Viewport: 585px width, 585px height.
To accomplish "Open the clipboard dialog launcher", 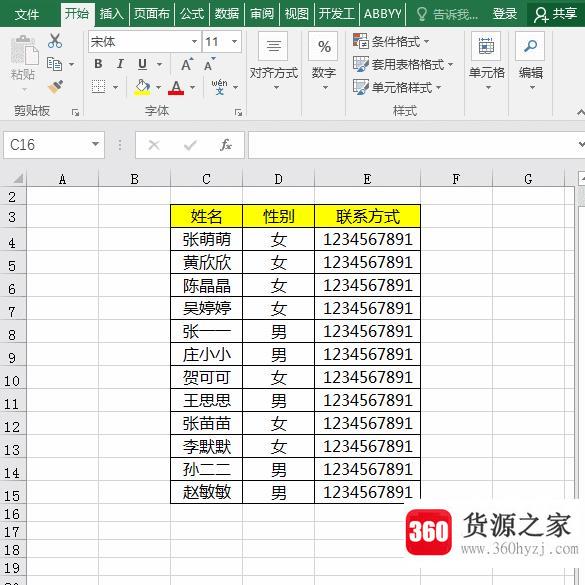I will point(76,112).
